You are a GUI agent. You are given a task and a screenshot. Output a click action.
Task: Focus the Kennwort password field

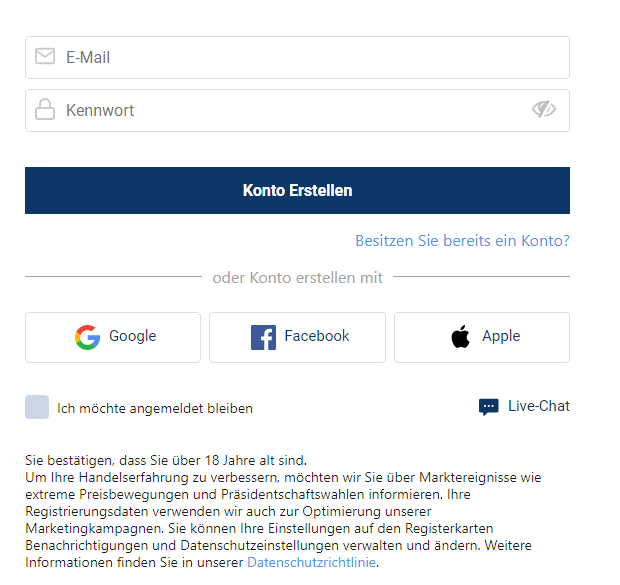point(290,111)
